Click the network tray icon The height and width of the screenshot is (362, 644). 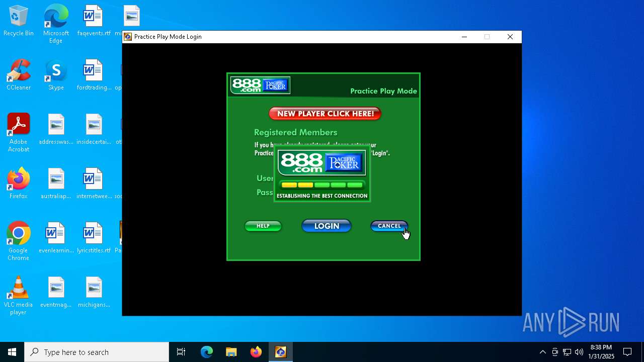(x=567, y=352)
